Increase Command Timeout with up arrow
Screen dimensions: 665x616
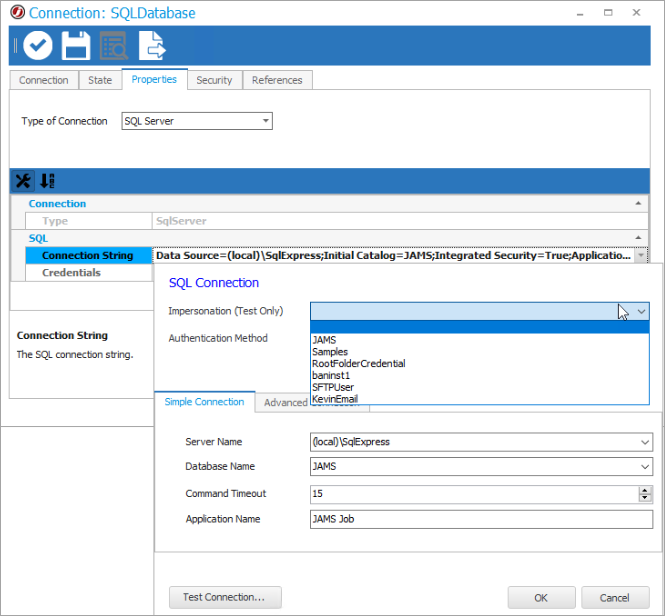pos(645,490)
